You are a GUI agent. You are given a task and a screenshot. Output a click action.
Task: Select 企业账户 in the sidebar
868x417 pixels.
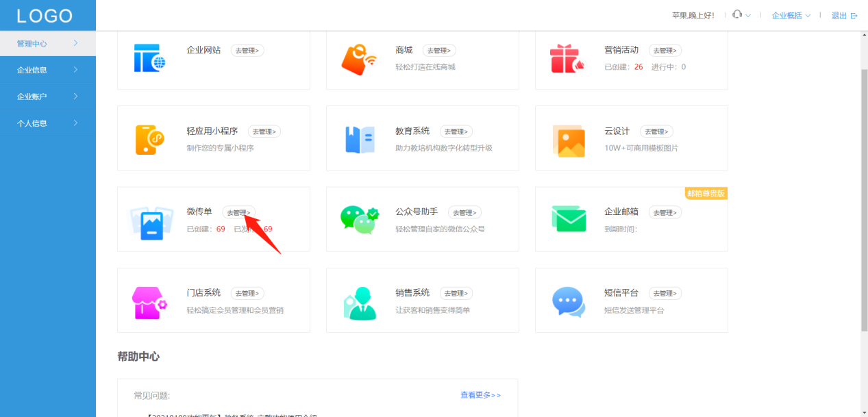[x=48, y=97]
